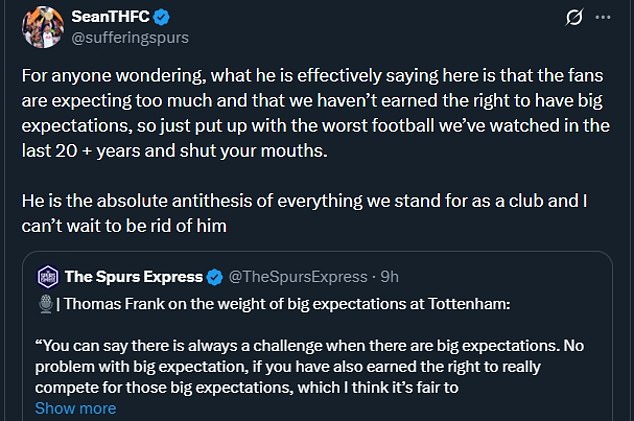The image size is (634, 421).
Task: Expand quoted tweet with Show more
Action: [75, 408]
